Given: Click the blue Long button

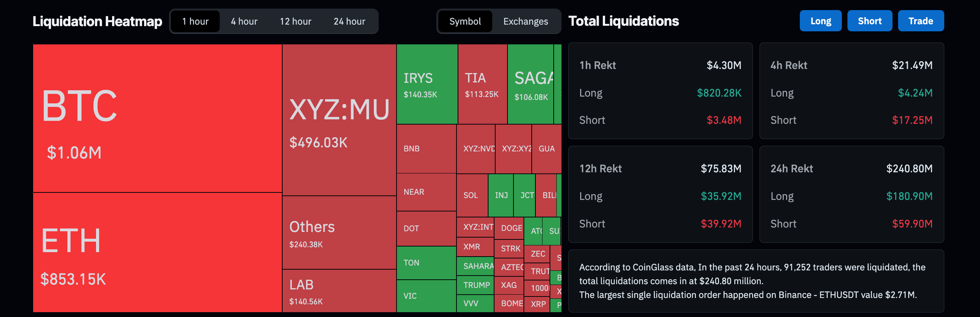Looking at the screenshot, I should coord(821,21).
